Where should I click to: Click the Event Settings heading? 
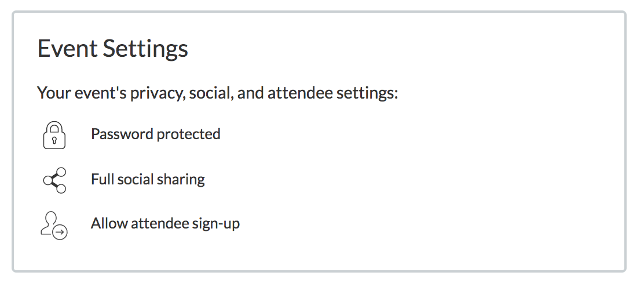pyautogui.click(x=113, y=49)
